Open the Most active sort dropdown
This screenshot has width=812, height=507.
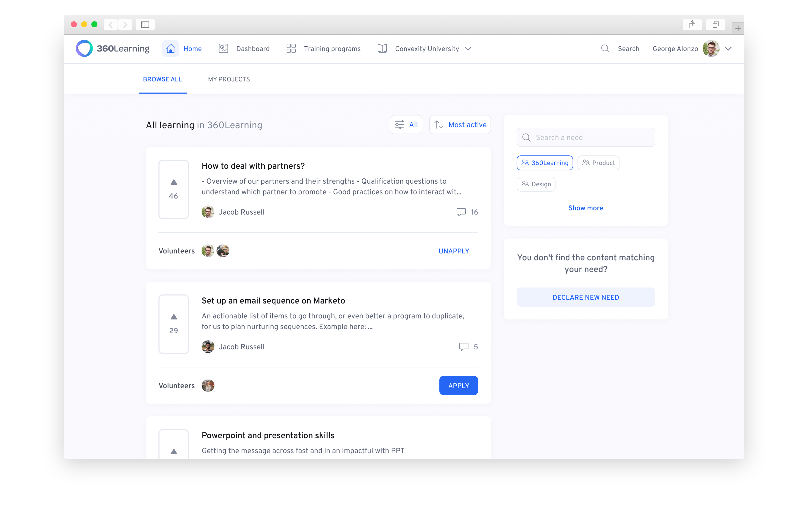pos(460,125)
